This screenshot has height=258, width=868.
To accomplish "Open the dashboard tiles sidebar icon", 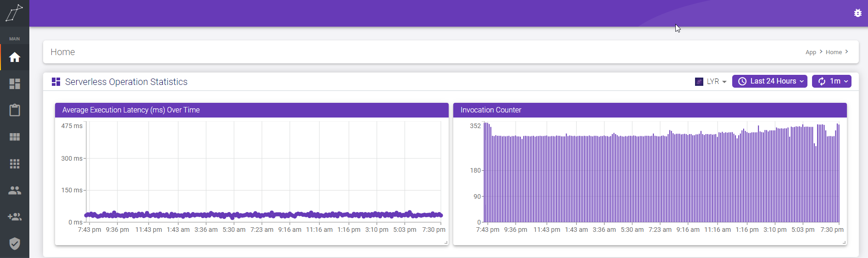I will pos(15,84).
